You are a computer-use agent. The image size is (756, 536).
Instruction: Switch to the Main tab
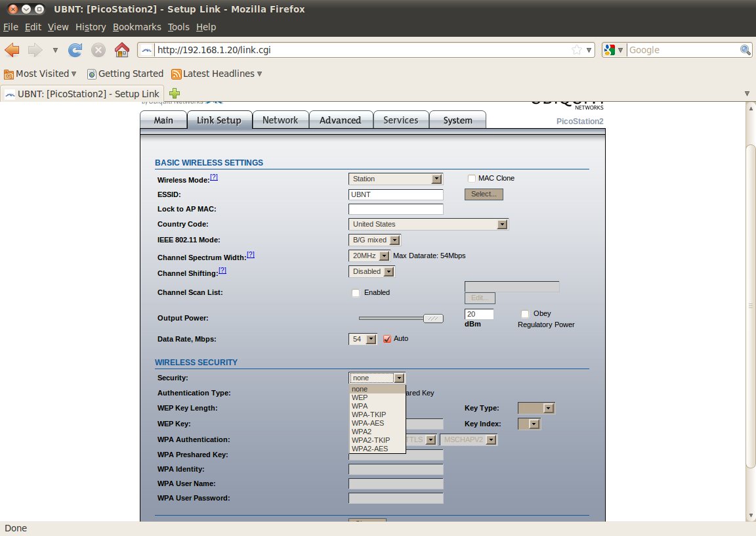(x=163, y=120)
